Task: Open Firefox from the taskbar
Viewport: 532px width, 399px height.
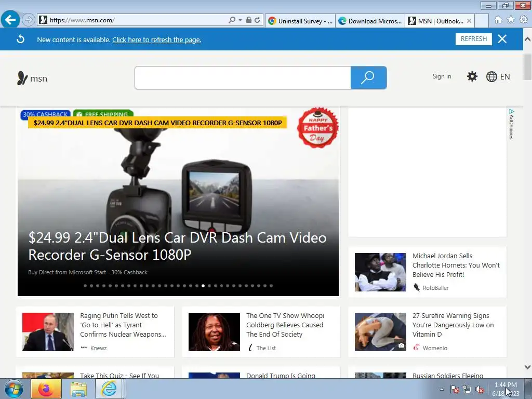Action: (46, 389)
